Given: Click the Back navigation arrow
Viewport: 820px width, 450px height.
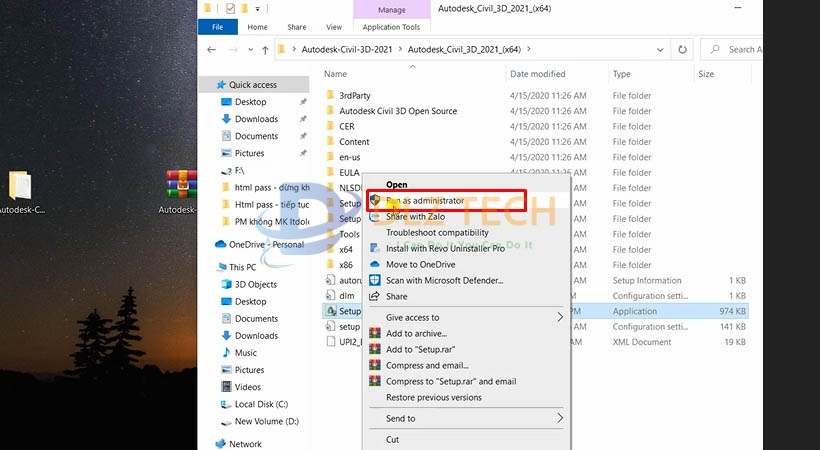Looking at the screenshot, I should 211,50.
